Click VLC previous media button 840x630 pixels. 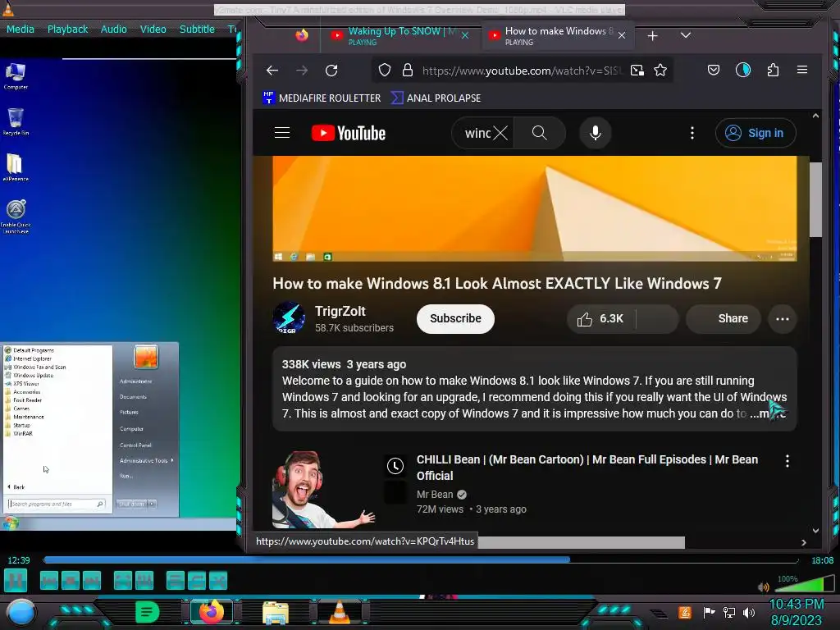click(x=48, y=580)
